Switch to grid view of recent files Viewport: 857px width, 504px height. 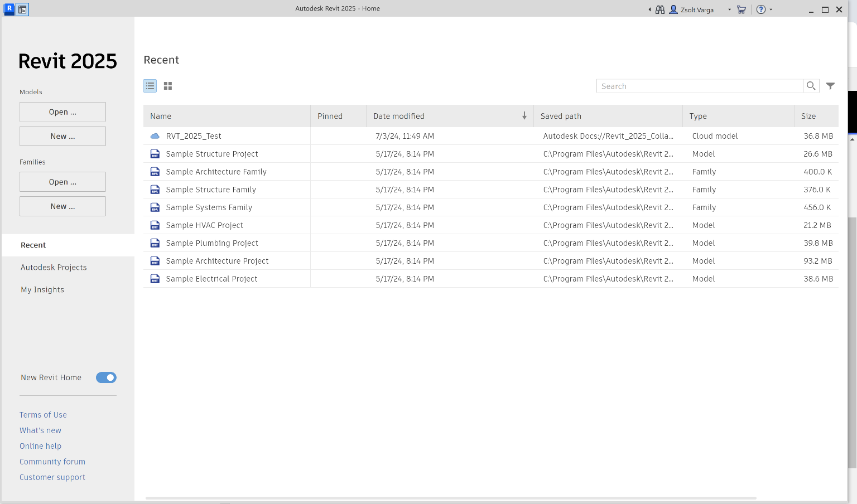tap(168, 86)
